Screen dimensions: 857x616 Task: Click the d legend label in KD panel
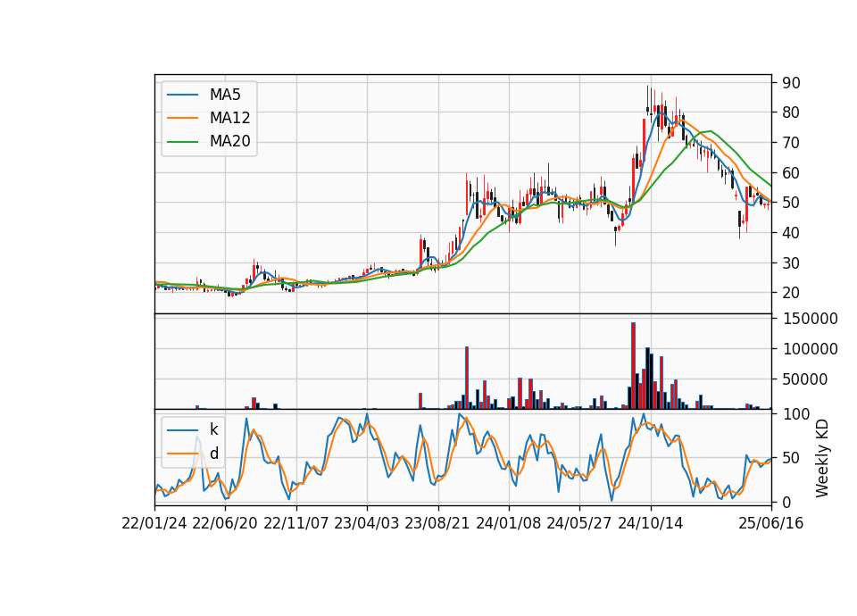tap(213, 454)
